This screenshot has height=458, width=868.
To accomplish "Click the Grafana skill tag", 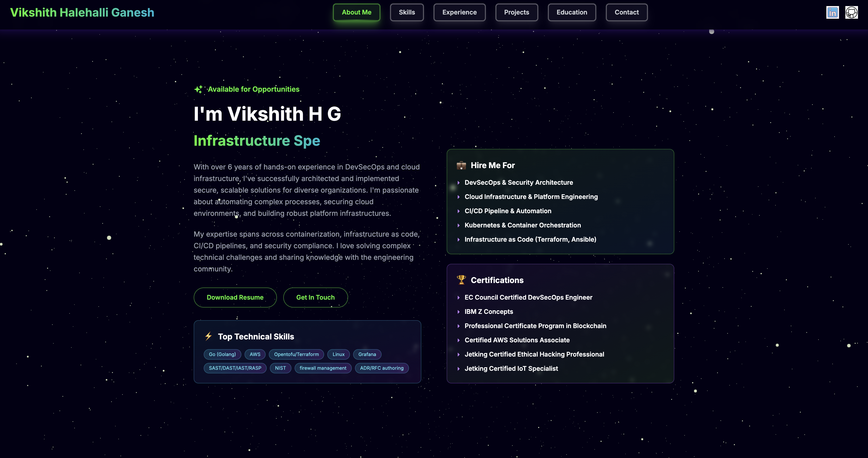I will (367, 354).
